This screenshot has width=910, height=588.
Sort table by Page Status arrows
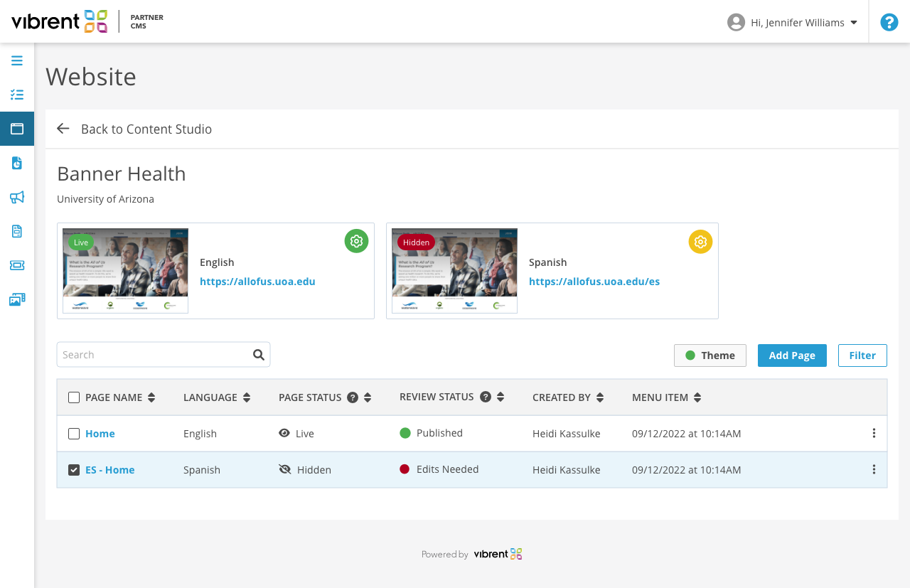368,397
